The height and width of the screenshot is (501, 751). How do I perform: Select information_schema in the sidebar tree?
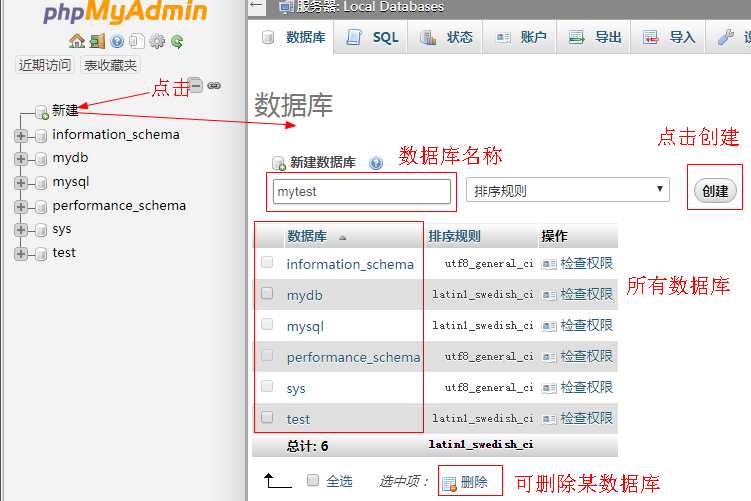(x=116, y=135)
